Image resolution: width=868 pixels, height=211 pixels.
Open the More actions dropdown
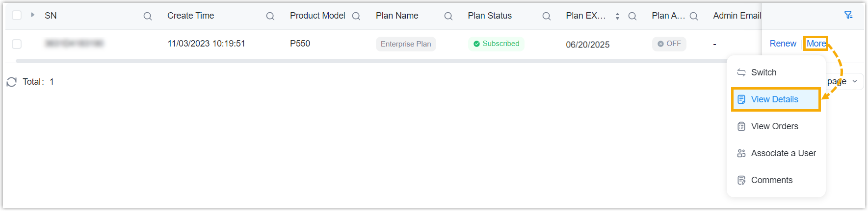click(x=816, y=44)
